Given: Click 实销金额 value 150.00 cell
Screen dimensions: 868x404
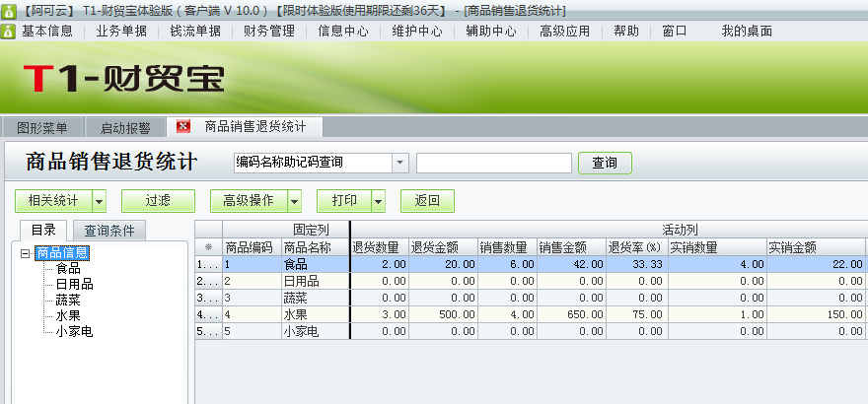Looking at the screenshot, I should 816,314.
